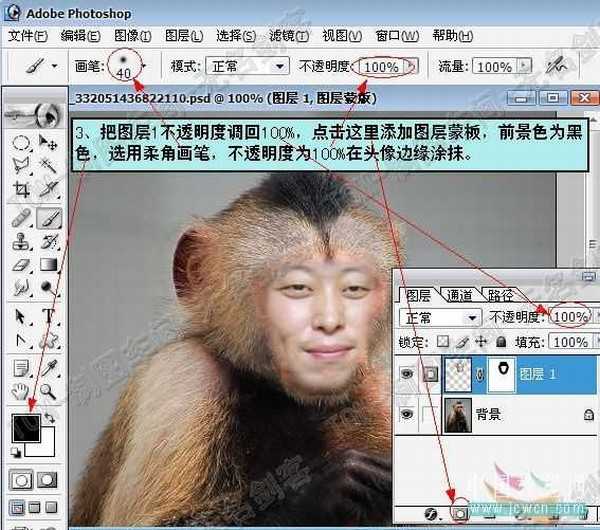Select the Notes tool
This screenshot has width=600, height=530.
[21, 369]
